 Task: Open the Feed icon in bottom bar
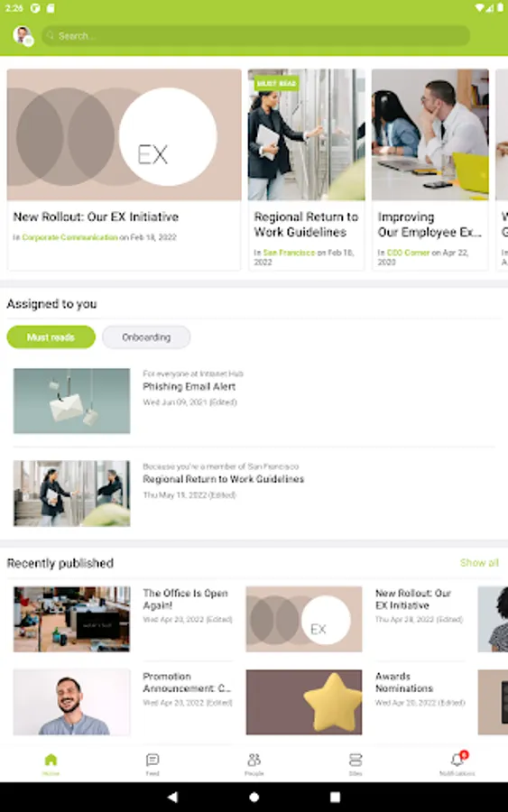(x=152, y=760)
